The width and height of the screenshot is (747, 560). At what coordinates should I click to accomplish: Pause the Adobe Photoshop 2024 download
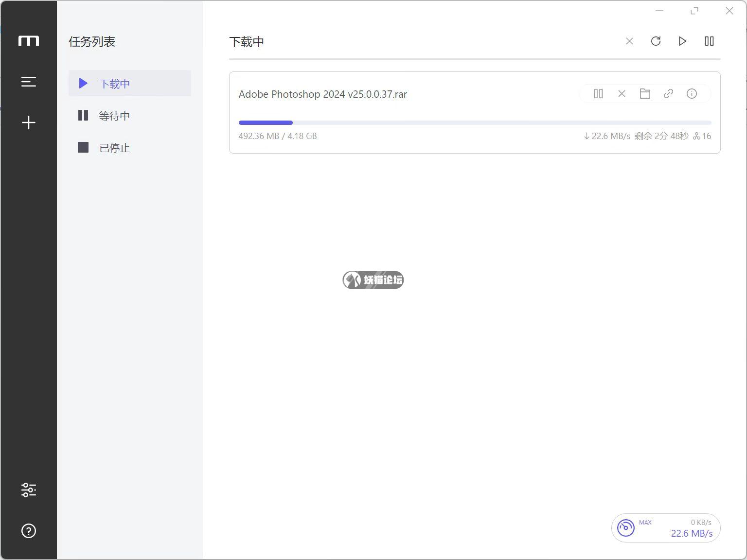[598, 93]
